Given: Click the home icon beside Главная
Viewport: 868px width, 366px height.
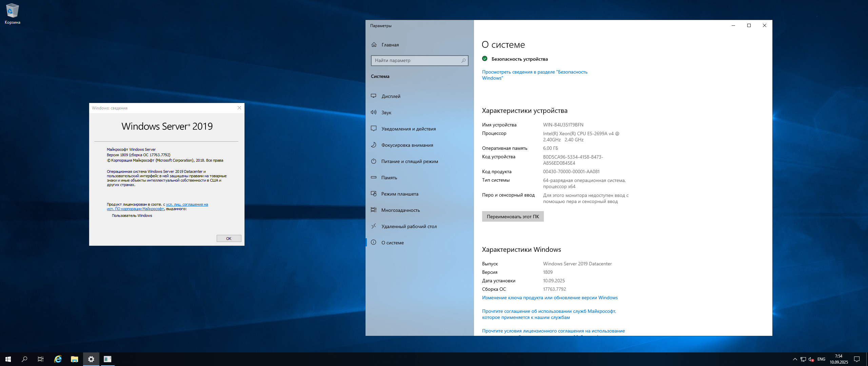Looking at the screenshot, I should pyautogui.click(x=374, y=45).
